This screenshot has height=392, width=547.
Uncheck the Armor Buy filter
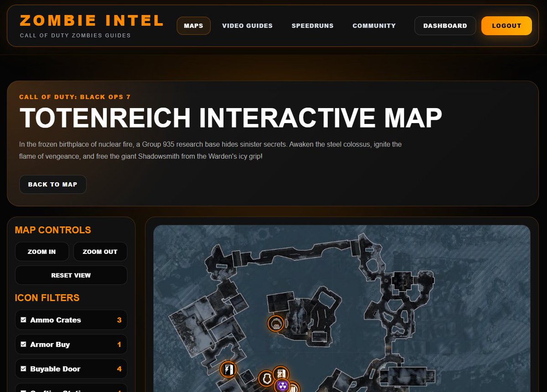(23, 345)
